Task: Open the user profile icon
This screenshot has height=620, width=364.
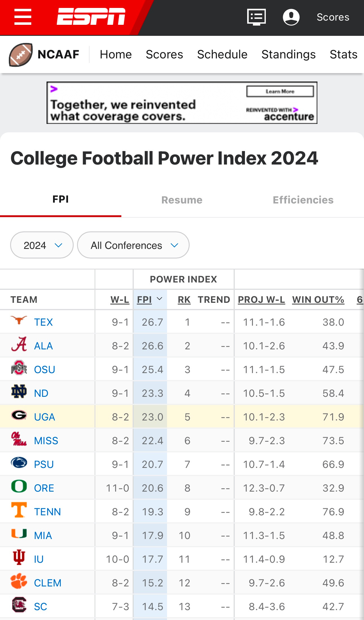Action: point(291,17)
